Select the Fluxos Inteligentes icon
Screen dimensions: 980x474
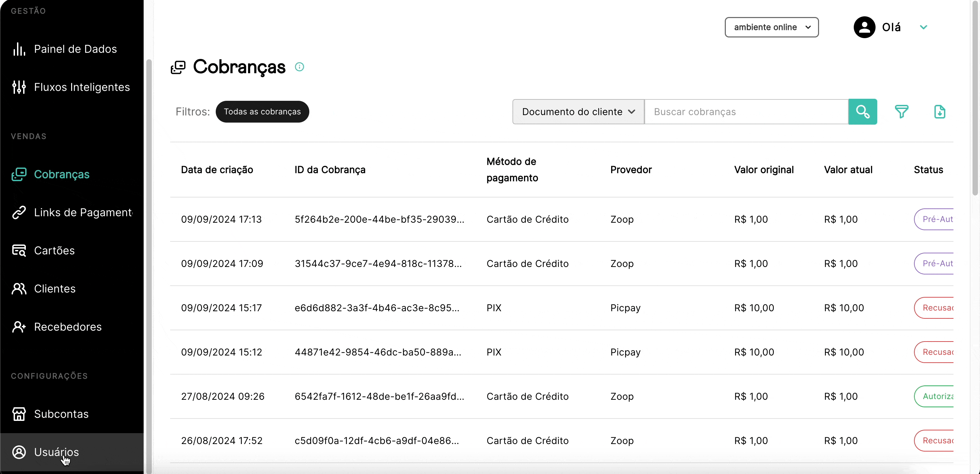(19, 87)
